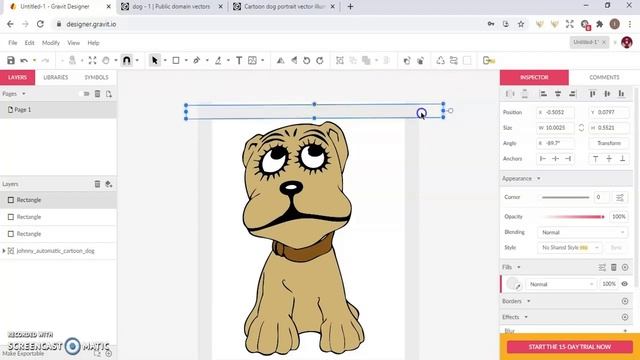Open the Blending mode dropdown
640x360 pixels.
pyautogui.click(x=583, y=232)
